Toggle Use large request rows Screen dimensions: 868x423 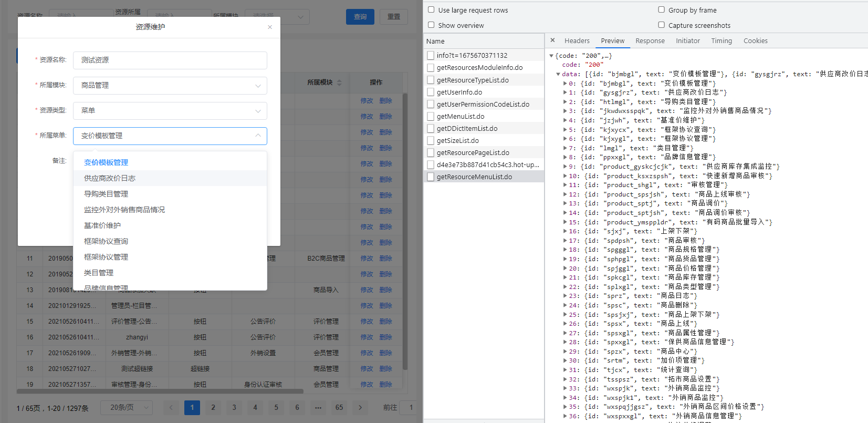431,9
